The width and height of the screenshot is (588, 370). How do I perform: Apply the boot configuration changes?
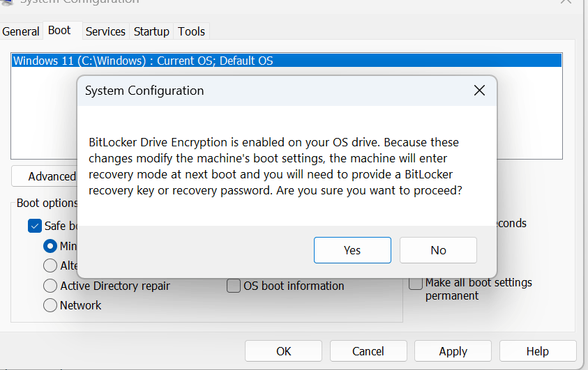pyautogui.click(x=453, y=351)
